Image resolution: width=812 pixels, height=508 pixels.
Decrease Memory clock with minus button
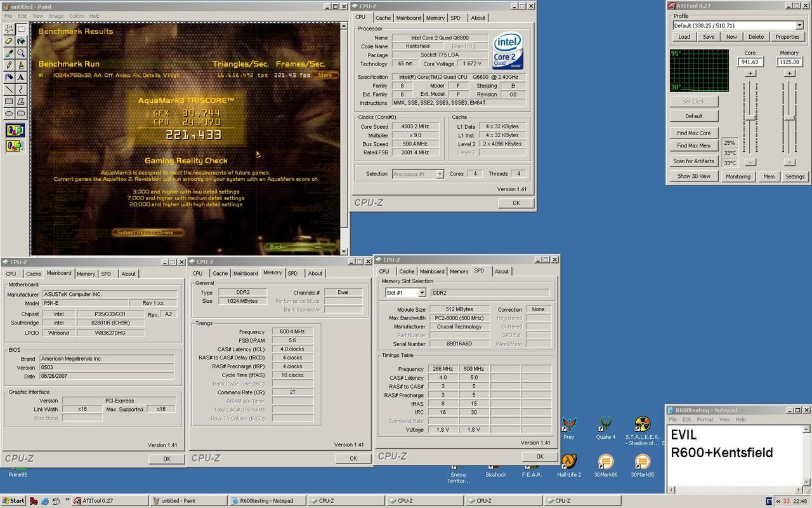pyautogui.click(x=789, y=162)
